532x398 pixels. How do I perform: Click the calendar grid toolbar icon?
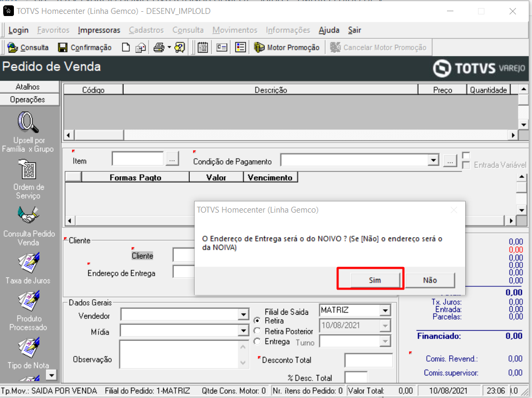pyautogui.click(x=203, y=48)
